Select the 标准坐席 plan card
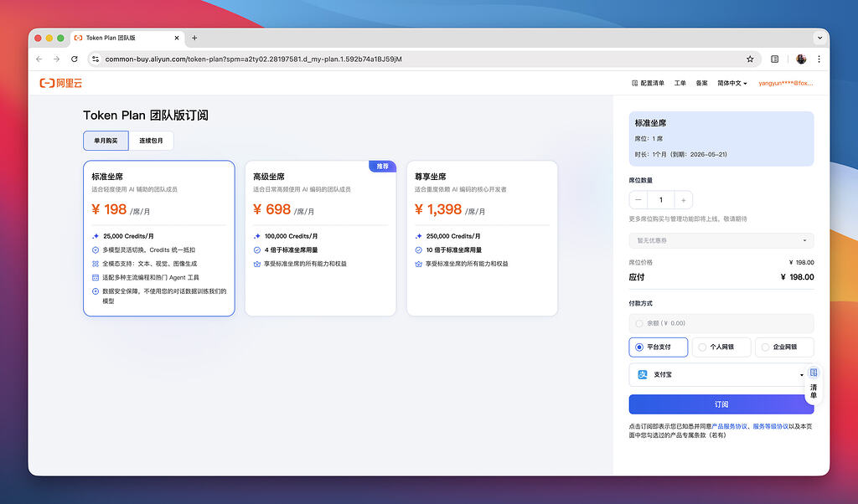The height and width of the screenshot is (504, 858). click(159, 239)
